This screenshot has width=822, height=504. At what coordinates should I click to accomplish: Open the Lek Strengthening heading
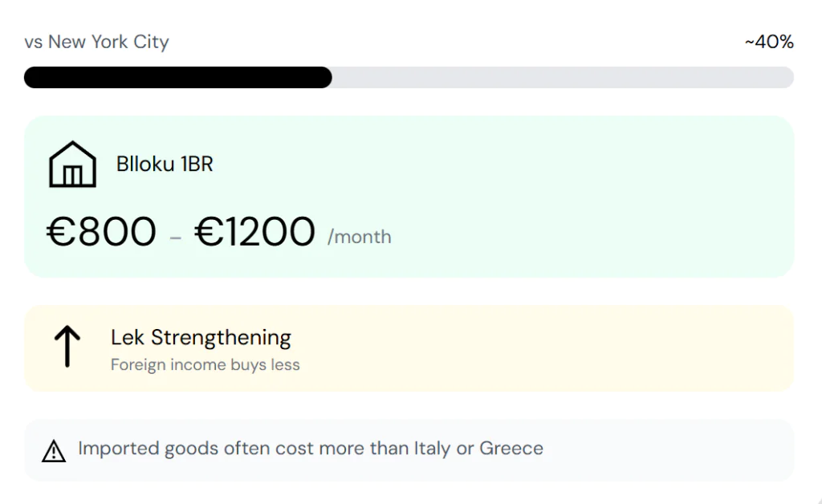tap(201, 337)
